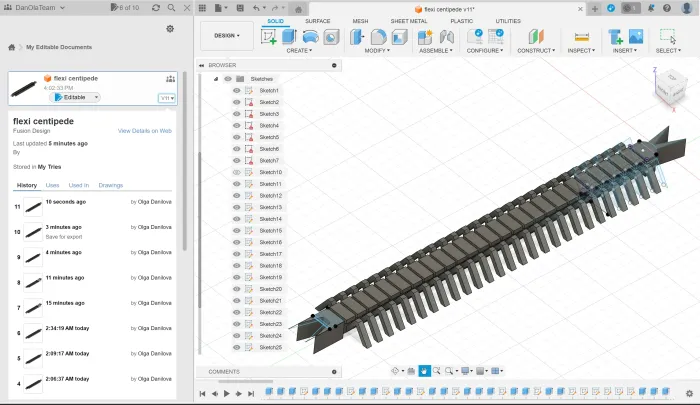Toggle visibility of Sketch18

tap(237, 265)
